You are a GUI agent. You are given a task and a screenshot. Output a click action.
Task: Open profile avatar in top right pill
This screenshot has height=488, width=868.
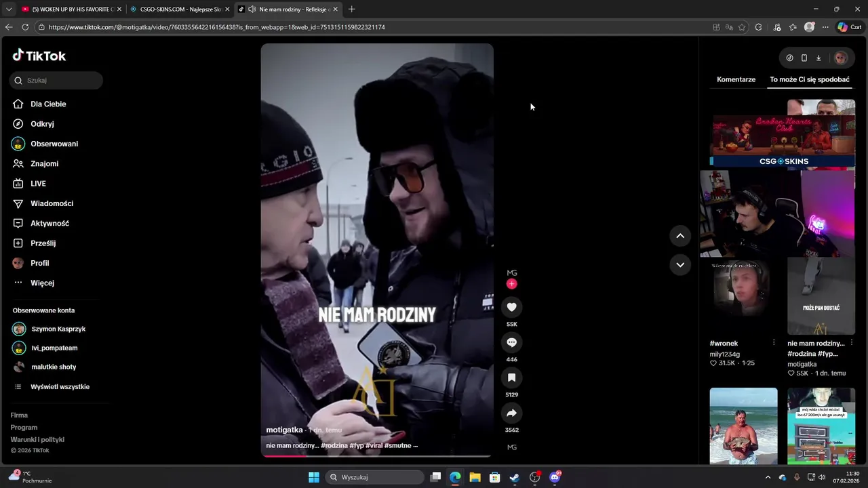[840, 58]
